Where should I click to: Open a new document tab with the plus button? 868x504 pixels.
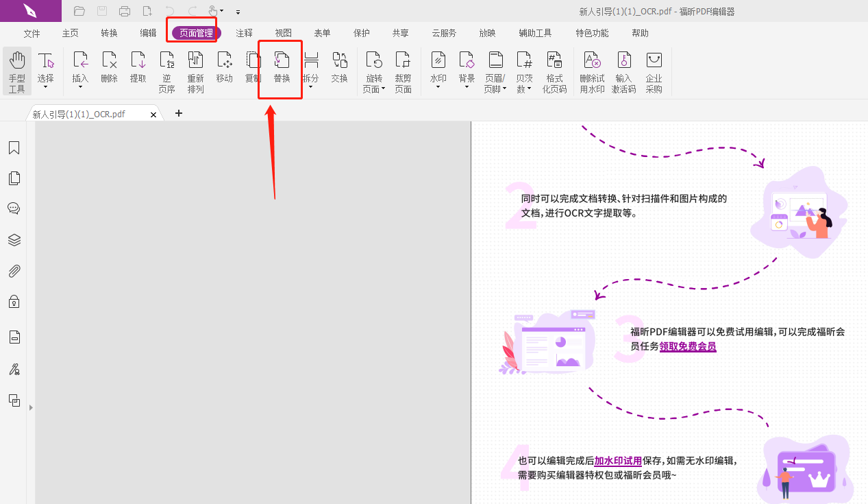point(178,113)
